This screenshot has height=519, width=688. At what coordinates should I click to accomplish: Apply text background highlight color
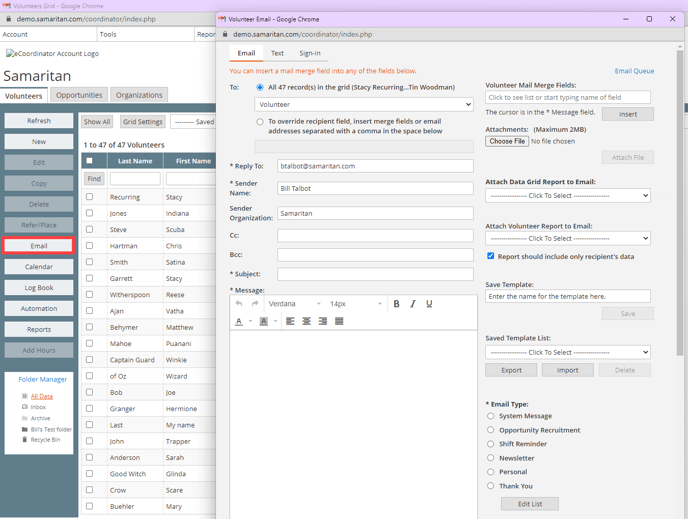(x=263, y=321)
